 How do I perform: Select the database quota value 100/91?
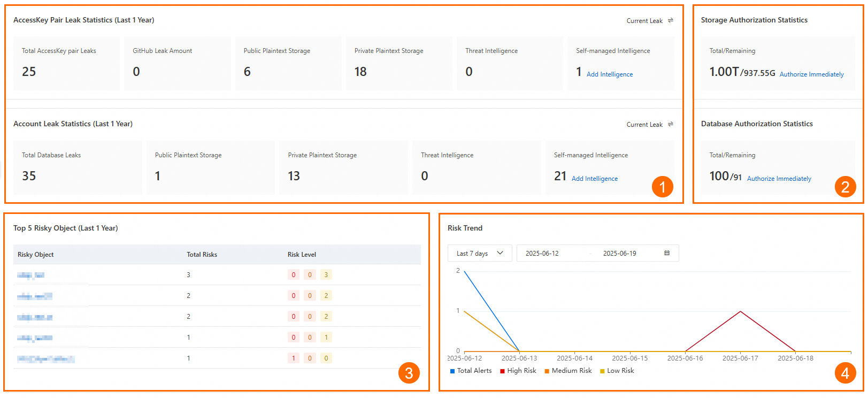click(726, 176)
